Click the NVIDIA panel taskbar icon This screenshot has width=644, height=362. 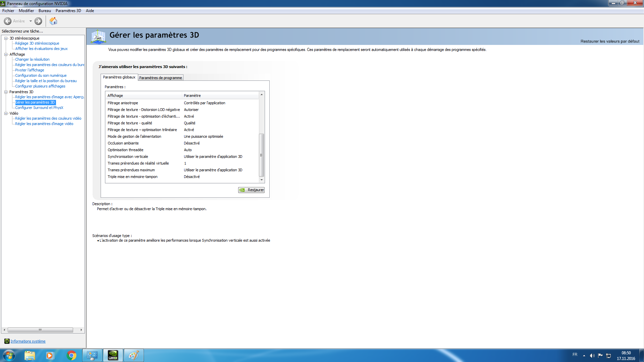pos(113,355)
